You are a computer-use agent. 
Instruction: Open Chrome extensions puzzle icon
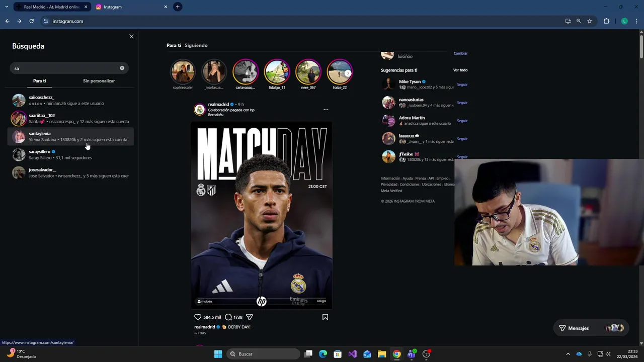(606, 21)
